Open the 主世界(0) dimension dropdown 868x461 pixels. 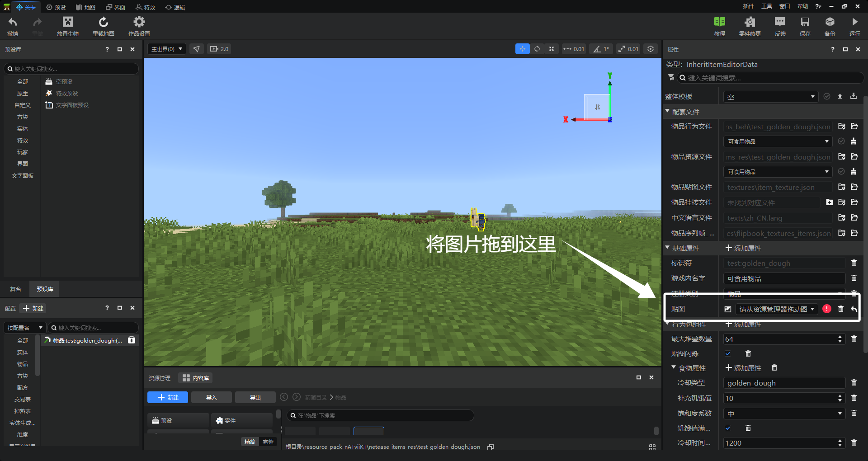(166, 49)
